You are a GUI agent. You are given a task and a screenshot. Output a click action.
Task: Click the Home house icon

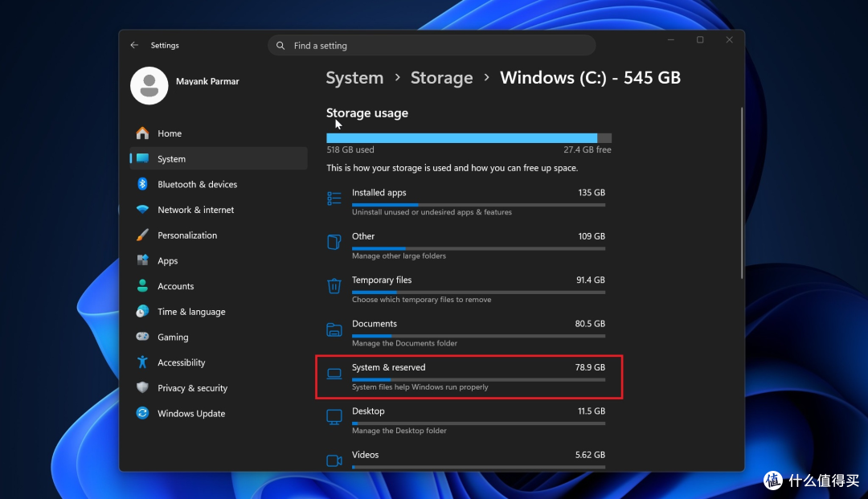[142, 133]
